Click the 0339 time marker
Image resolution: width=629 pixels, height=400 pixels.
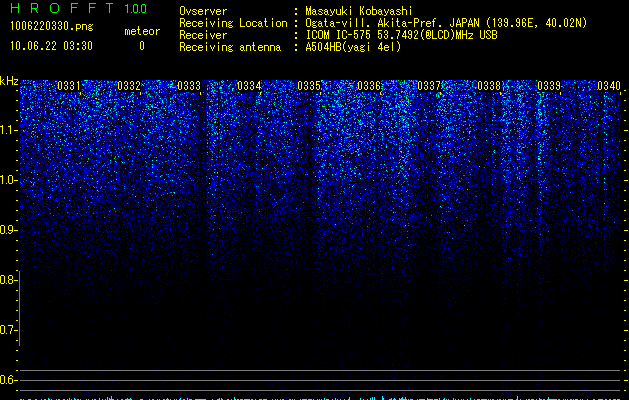(549, 86)
